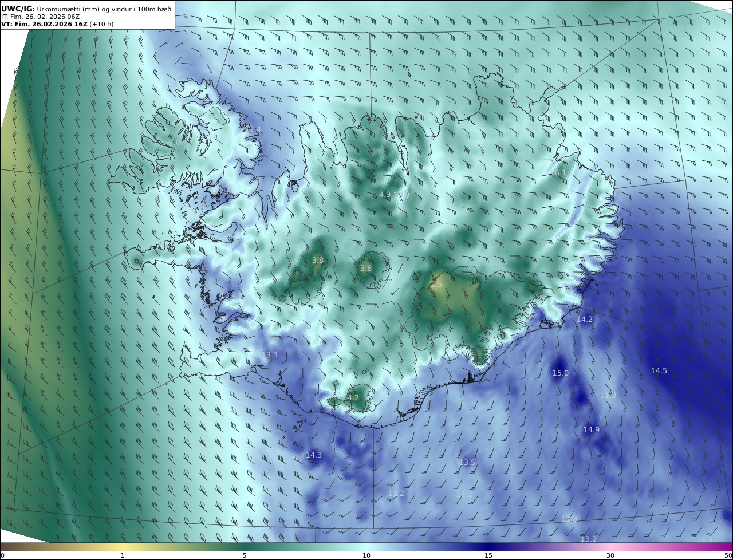The image size is (733, 560).
Task: Click the 4.9 value in north Iceland
Action: coord(384,194)
